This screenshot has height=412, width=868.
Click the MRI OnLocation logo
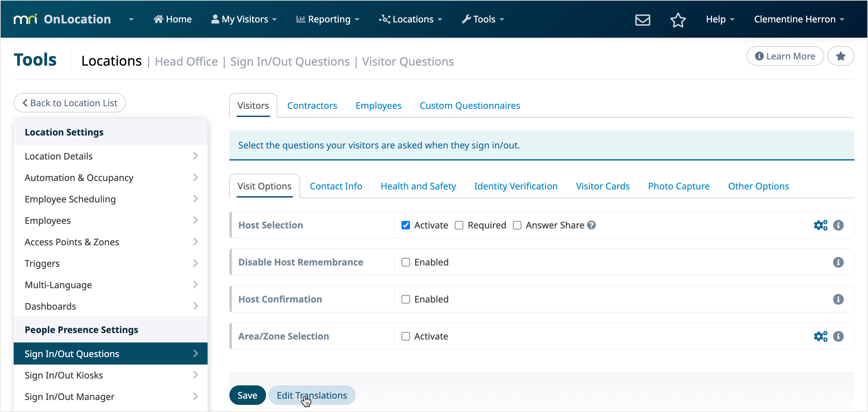click(62, 19)
